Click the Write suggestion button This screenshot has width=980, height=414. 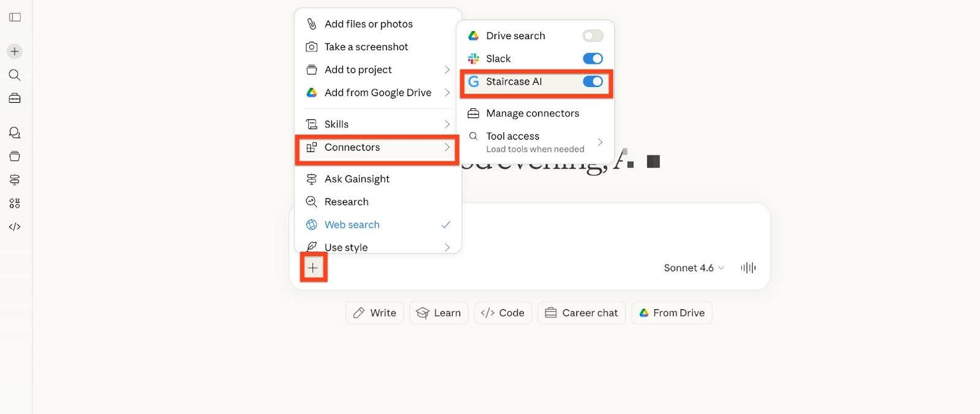[374, 313]
